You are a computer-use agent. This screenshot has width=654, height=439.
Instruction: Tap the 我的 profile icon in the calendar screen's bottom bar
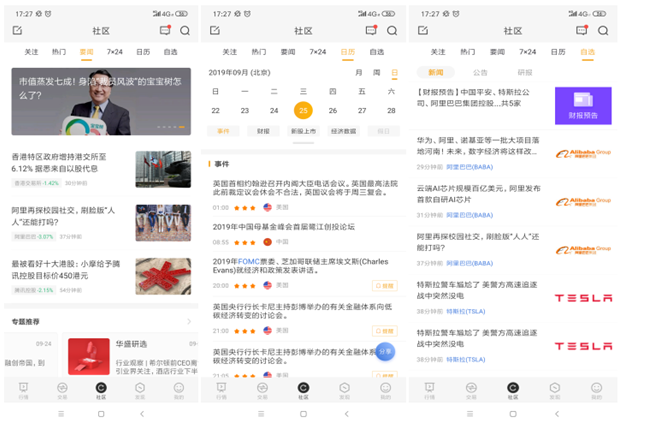tap(386, 389)
